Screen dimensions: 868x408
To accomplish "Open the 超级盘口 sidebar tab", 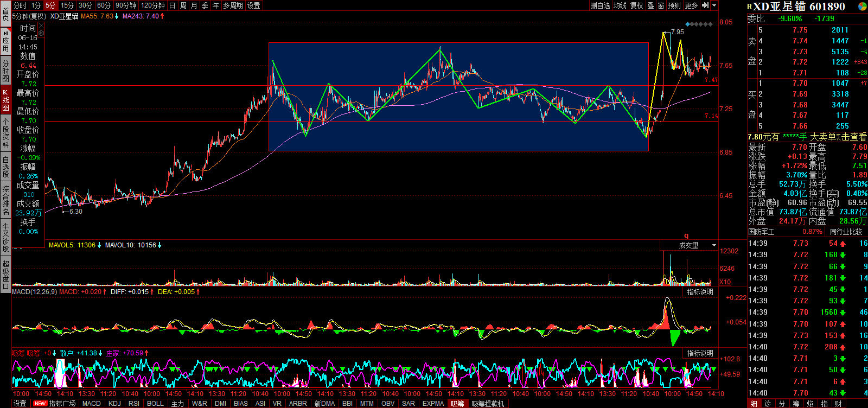I will [5, 275].
